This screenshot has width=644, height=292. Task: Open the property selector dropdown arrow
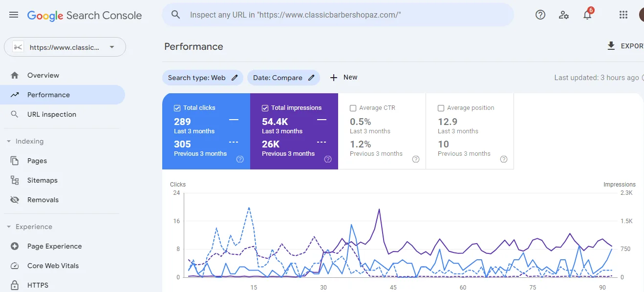point(112,47)
